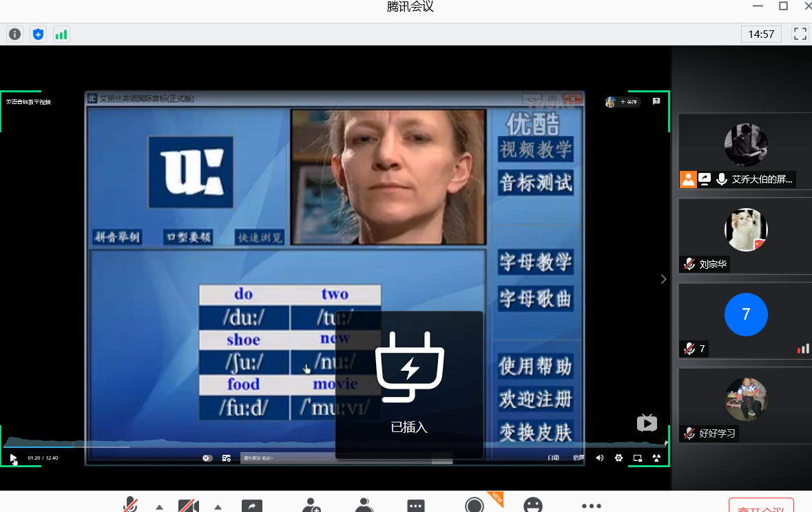Open the meeting info icon
Image resolution: width=812 pixels, height=512 pixels.
(x=14, y=34)
